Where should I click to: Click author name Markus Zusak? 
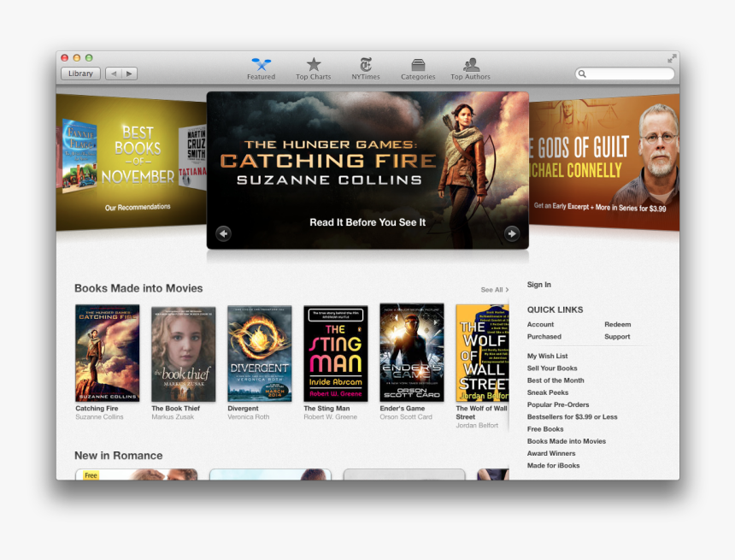(173, 417)
